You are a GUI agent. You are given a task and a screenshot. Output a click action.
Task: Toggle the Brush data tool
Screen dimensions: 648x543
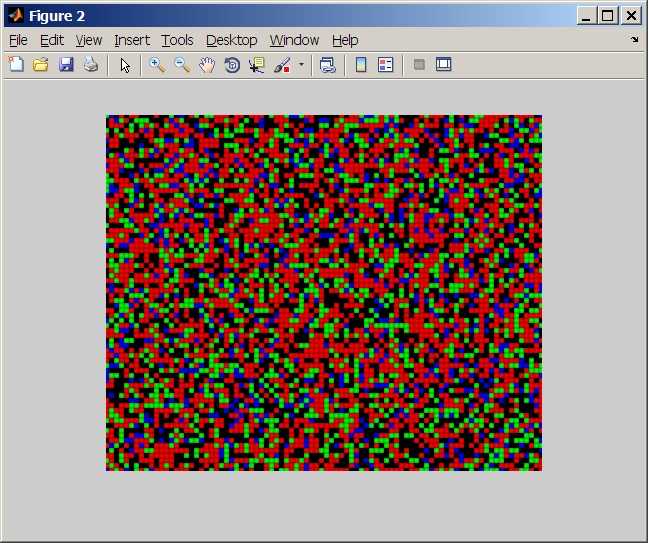[281, 65]
